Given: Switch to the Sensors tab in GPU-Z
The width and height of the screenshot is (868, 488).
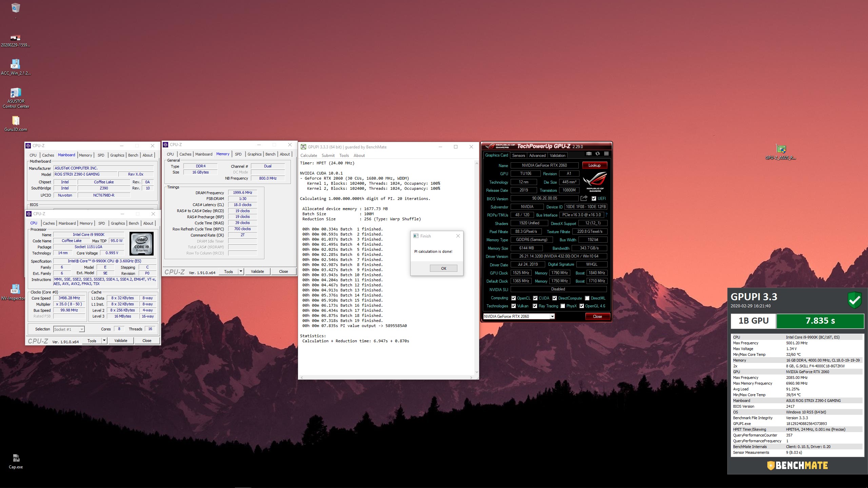Looking at the screenshot, I should (x=518, y=156).
